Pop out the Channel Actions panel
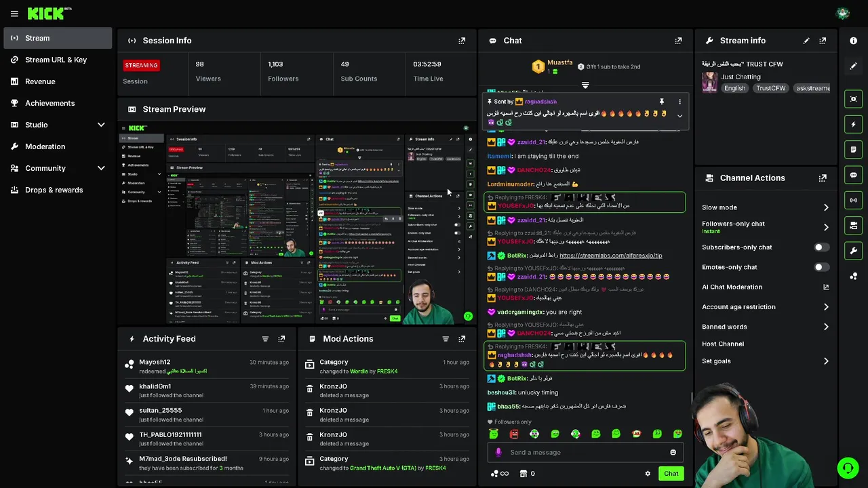 823,178
